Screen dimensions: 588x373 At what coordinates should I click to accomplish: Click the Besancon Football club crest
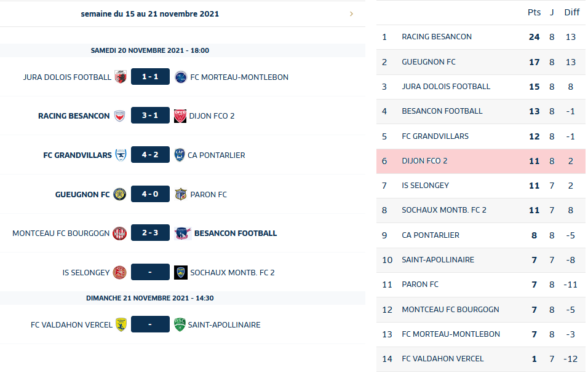183,234
